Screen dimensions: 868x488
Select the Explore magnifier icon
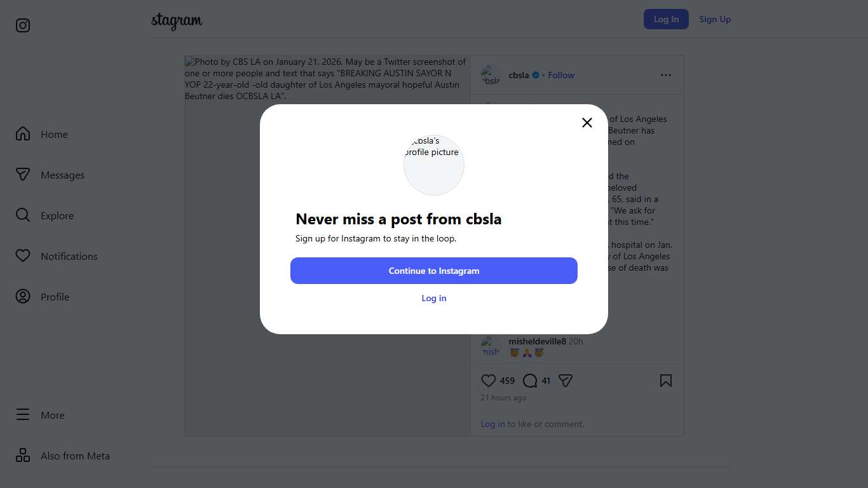(x=23, y=215)
